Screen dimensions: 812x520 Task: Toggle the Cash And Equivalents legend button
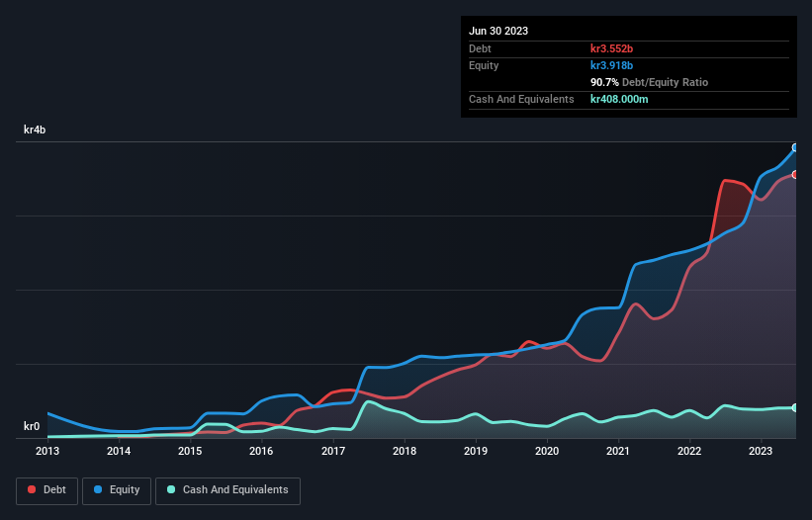pyautogui.click(x=227, y=490)
